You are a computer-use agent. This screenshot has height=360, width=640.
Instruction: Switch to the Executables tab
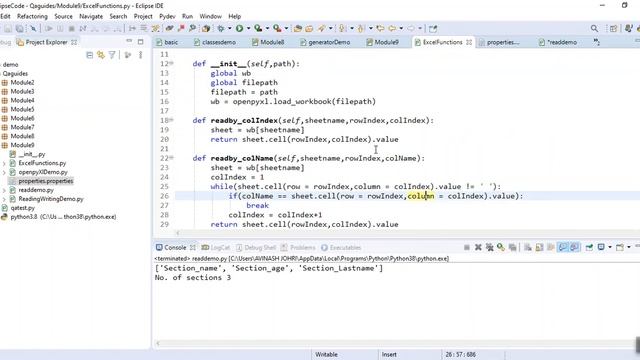pos(341,247)
